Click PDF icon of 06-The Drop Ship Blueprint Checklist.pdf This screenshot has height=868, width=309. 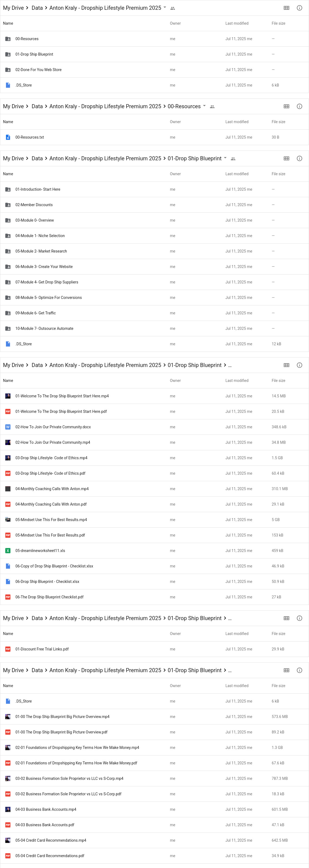coord(8,597)
